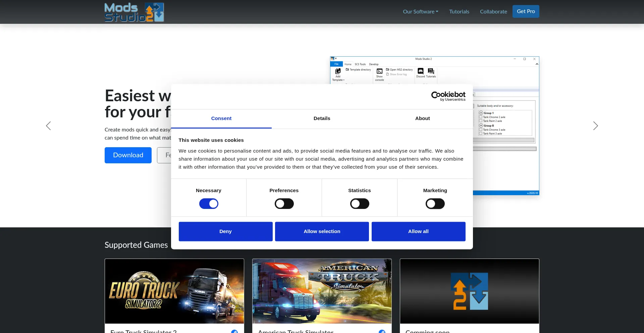Click the 'Supported Games' heading

(x=136, y=245)
